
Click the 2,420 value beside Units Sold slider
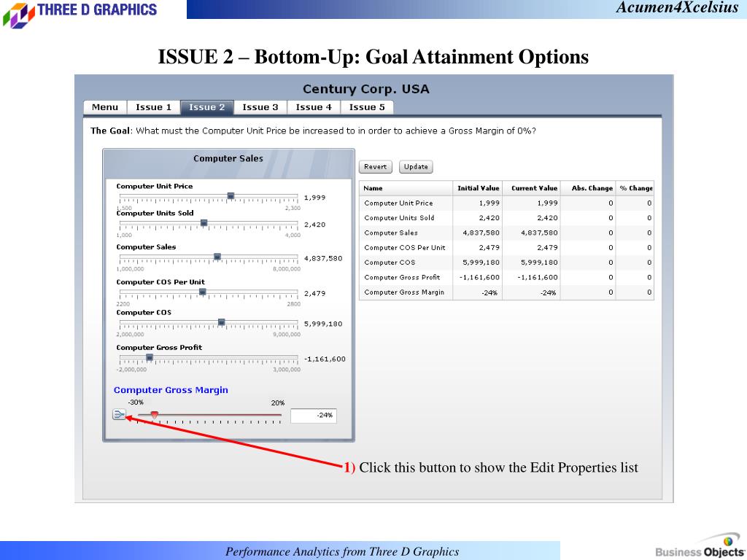pos(314,225)
